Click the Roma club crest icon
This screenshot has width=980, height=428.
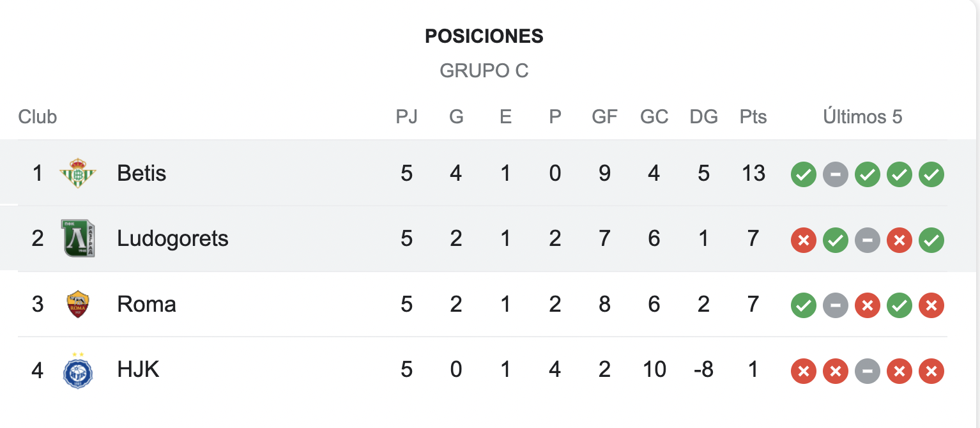tap(78, 304)
